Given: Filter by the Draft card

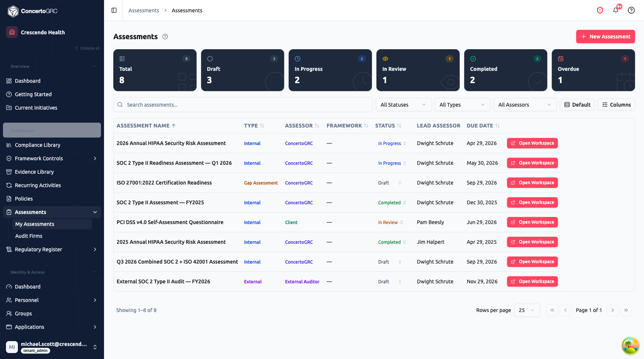Looking at the screenshot, I should [243, 70].
